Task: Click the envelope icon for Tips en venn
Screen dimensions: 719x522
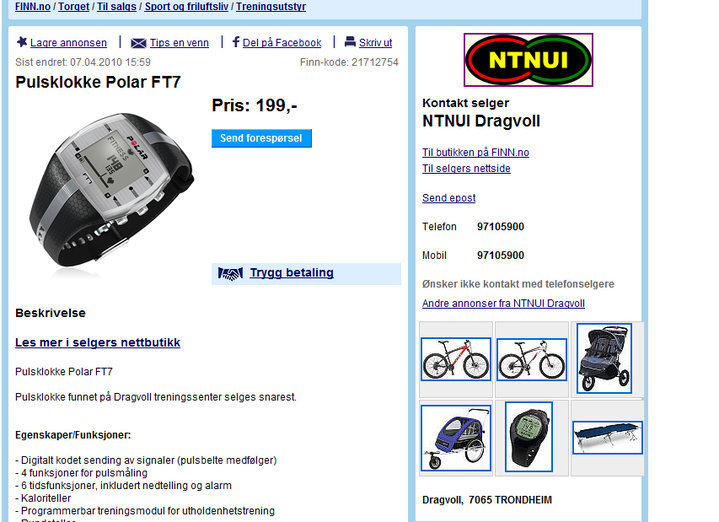Action: click(x=138, y=43)
